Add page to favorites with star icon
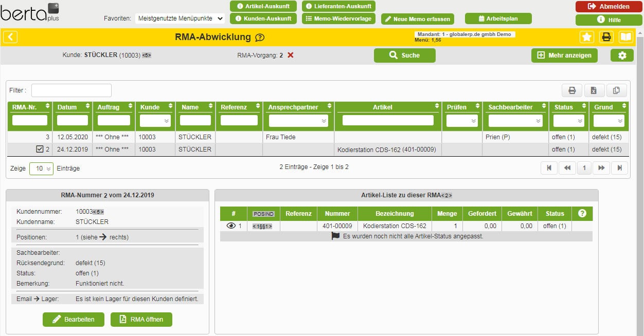The image size is (644, 336). 587,37
